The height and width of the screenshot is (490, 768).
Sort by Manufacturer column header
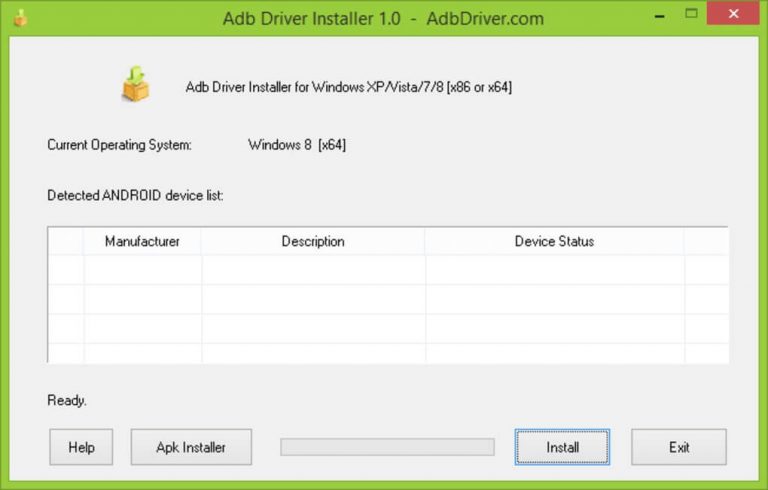click(142, 241)
